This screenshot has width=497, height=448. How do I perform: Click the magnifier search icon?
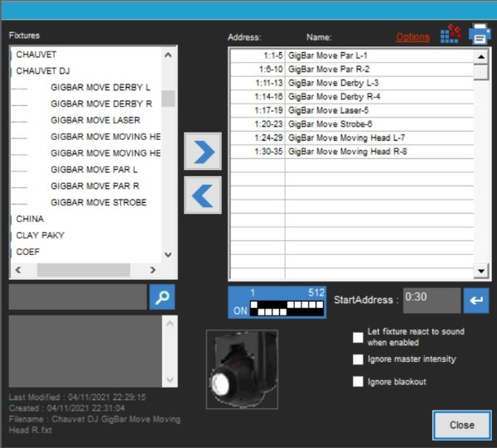(162, 297)
